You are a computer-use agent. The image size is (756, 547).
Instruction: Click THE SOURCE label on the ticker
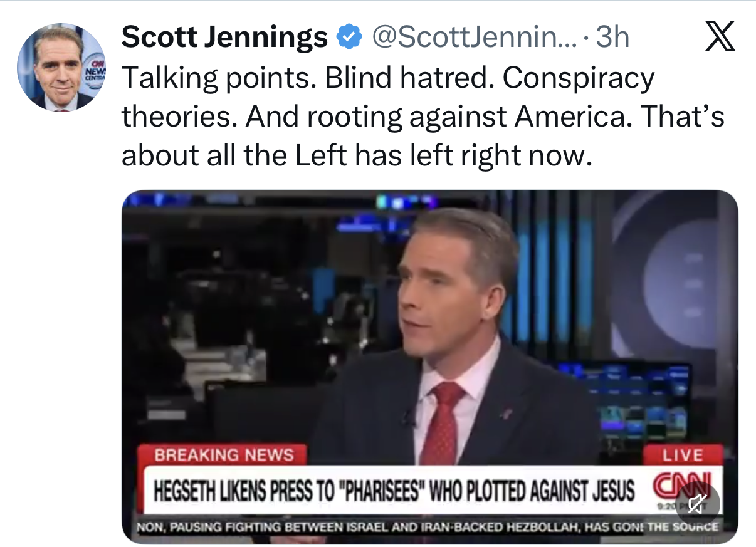682,527
